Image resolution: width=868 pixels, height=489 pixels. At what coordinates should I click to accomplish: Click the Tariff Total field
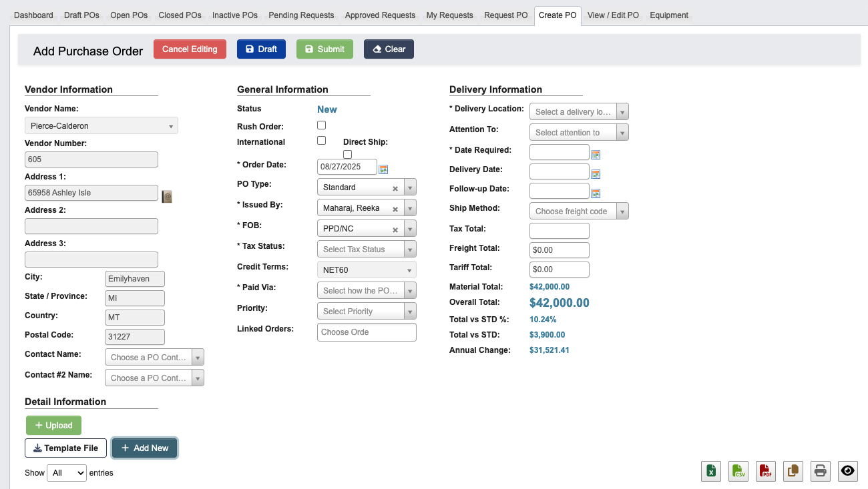(x=560, y=270)
